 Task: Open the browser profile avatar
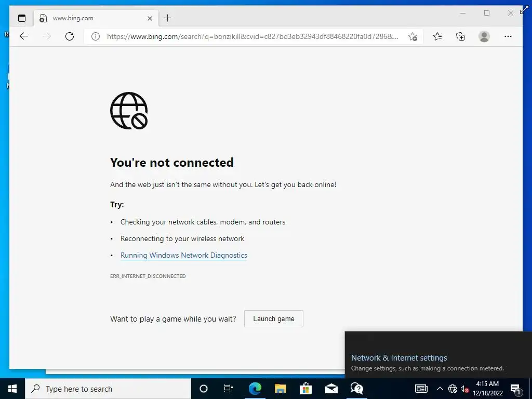[484, 36]
